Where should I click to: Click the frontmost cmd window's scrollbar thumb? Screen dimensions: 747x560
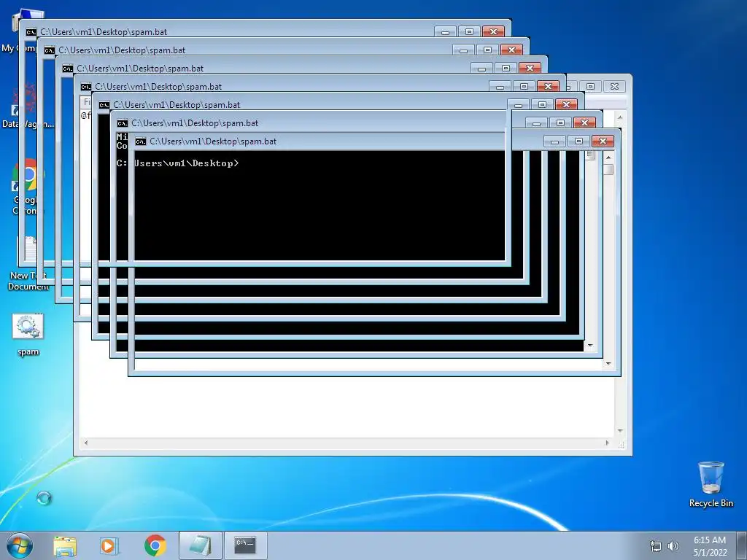pos(608,170)
